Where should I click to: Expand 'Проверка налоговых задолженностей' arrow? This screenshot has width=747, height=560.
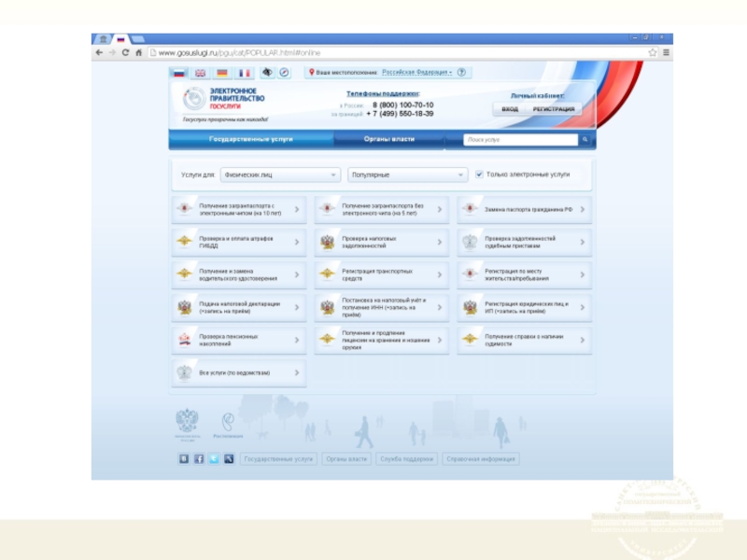pyautogui.click(x=440, y=242)
